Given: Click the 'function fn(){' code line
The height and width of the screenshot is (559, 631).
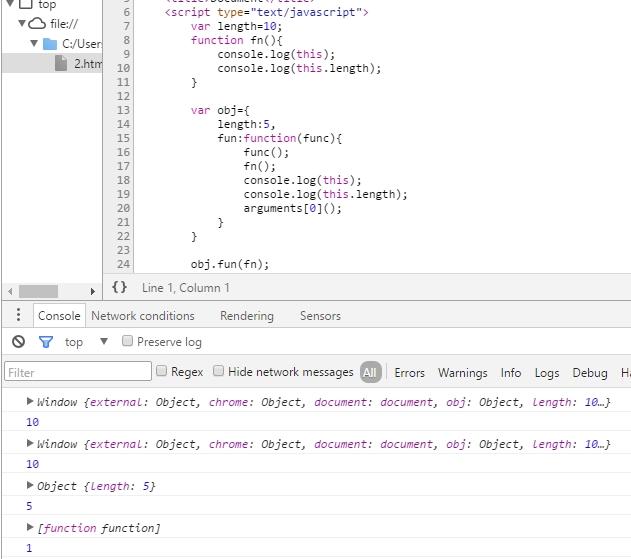Looking at the screenshot, I should pyautogui.click(x=237, y=40).
